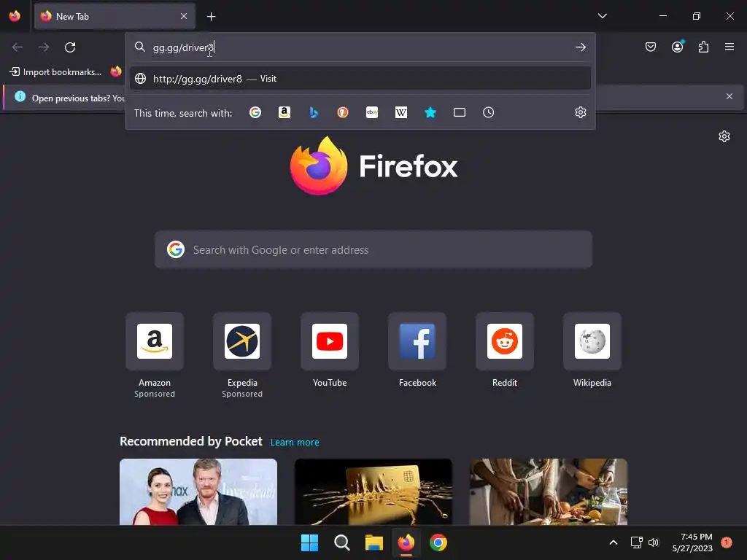
Task: Search this time with DuckDuckGo
Action: (x=343, y=112)
